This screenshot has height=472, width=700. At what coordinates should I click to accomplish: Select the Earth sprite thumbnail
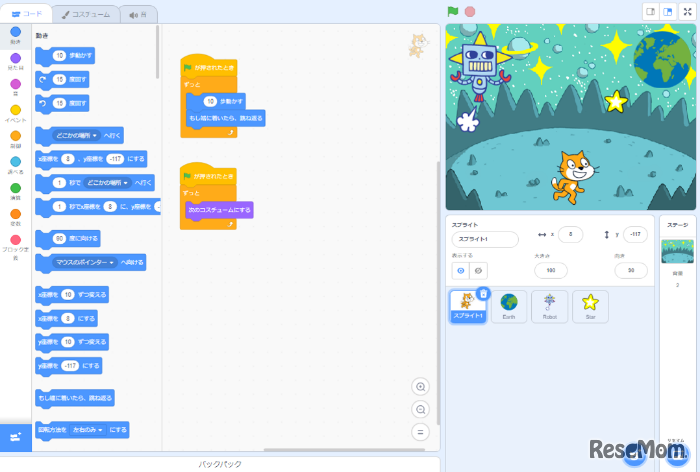[509, 306]
